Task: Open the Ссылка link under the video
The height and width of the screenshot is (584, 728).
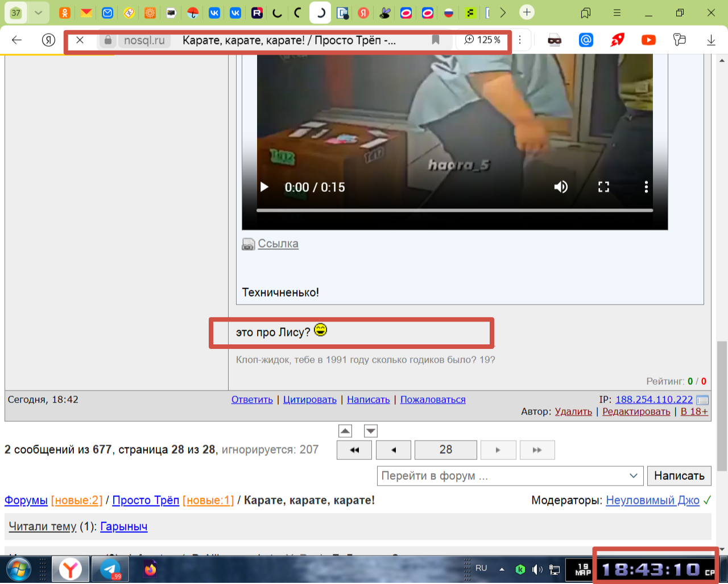Action: 278,244
